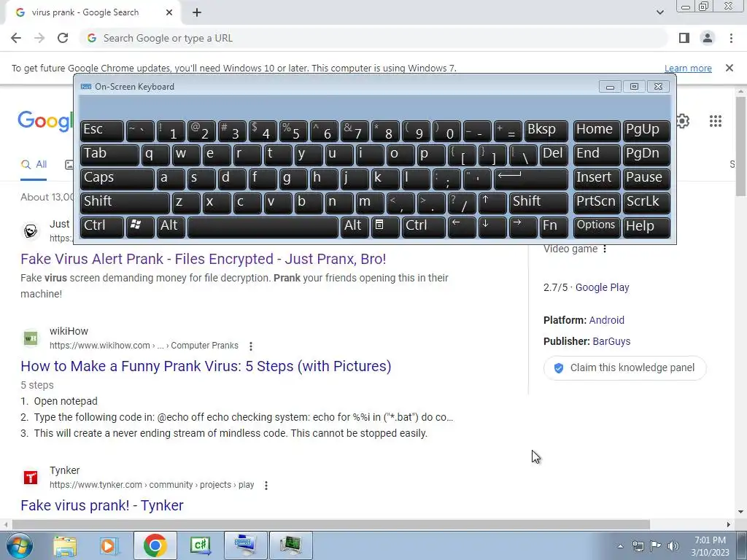Screen dimensions: 747x560
Task: Click the tab search chevron
Action: coord(659,12)
